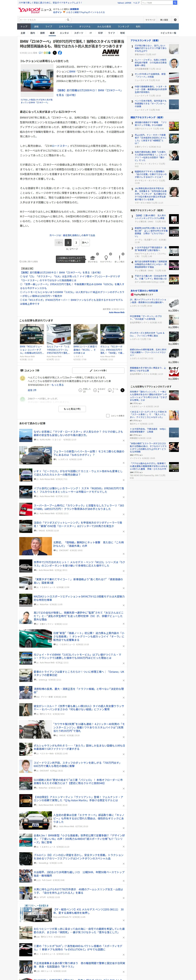The width and height of the screenshot is (196, 980).
Task: Go to page 2 of the article
Action: click(x=76, y=242)
